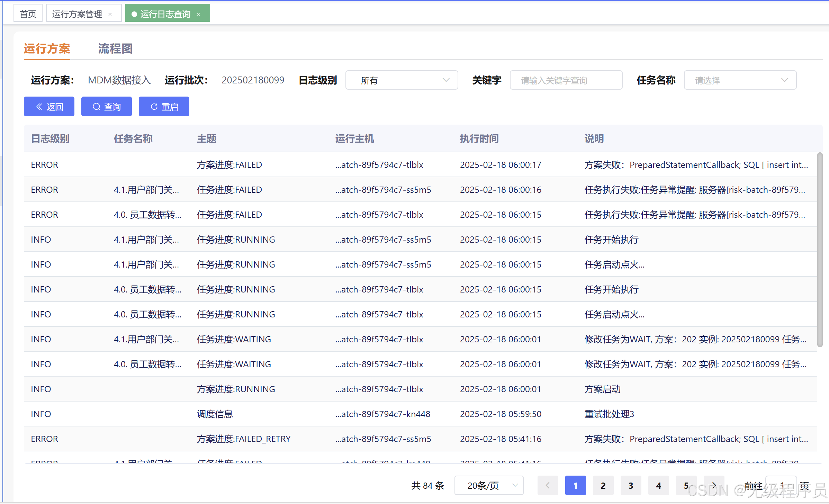
Task: Select the 运行方案 tab
Action: point(47,49)
